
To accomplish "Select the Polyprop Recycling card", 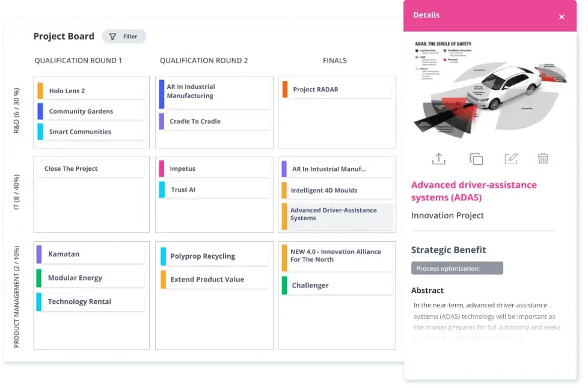I will pyautogui.click(x=215, y=256).
